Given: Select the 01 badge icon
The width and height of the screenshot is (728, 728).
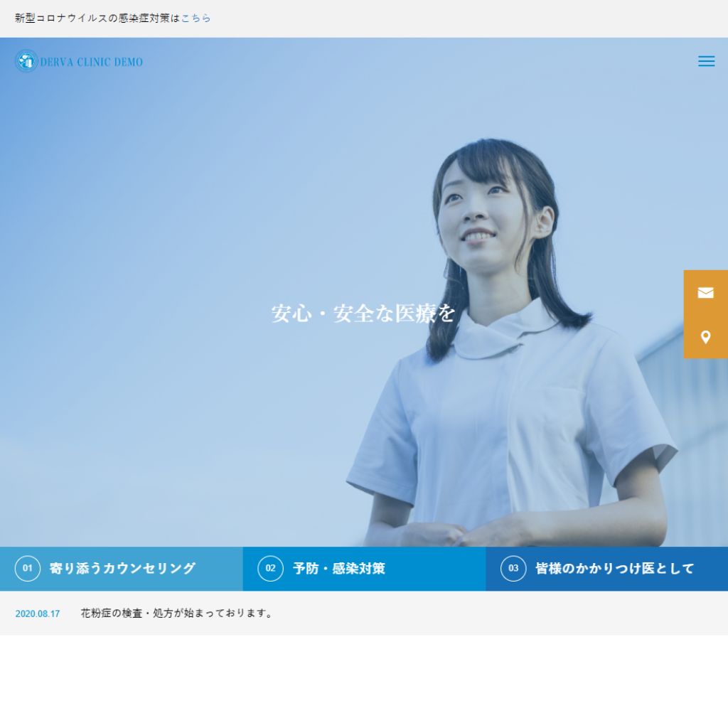Looking at the screenshot, I should 27,568.
